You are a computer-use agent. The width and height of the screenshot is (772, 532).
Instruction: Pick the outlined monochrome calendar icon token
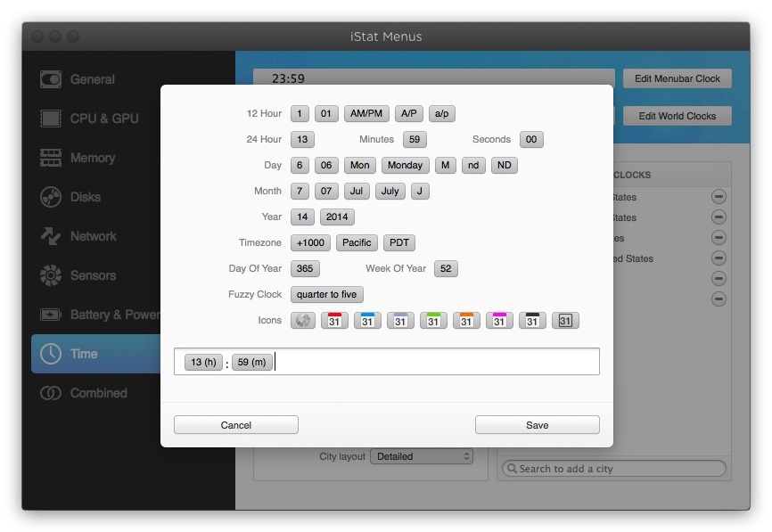tap(565, 321)
